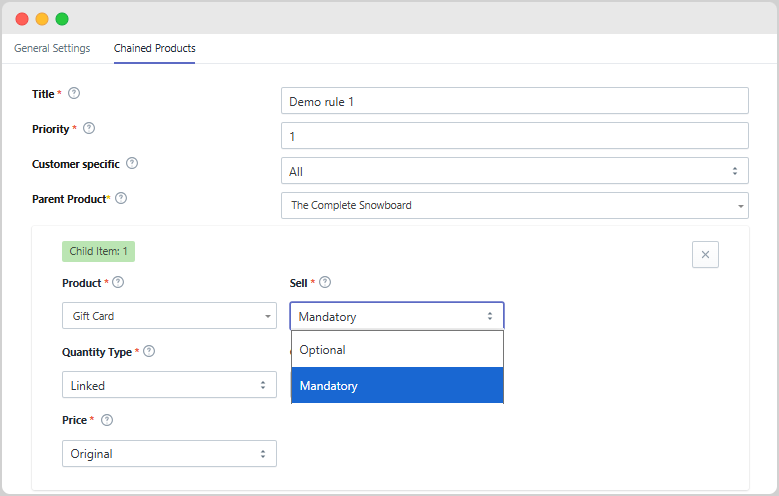Viewport: 779px width, 496px height.
Task: Select Mandatory in the Sell list
Action: pyautogui.click(x=397, y=386)
